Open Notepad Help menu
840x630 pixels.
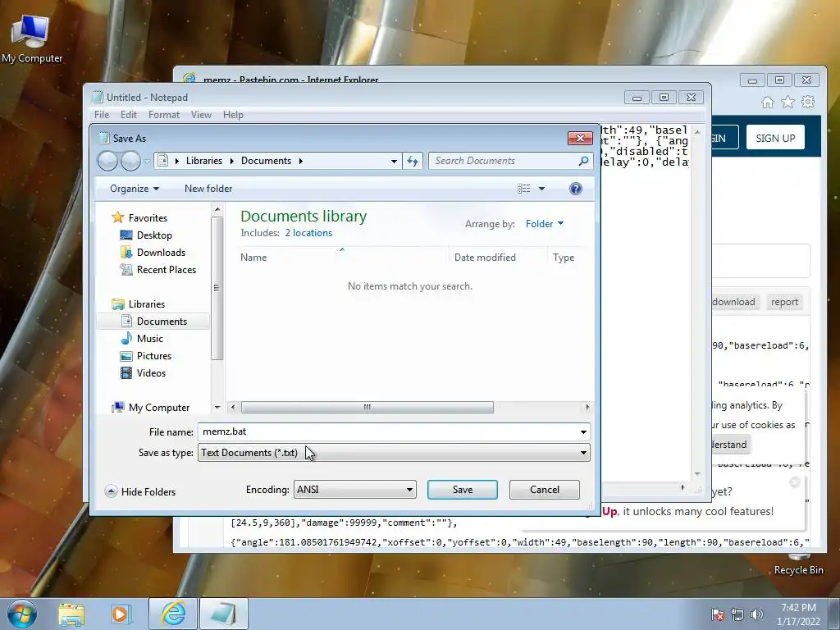tap(233, 115)
